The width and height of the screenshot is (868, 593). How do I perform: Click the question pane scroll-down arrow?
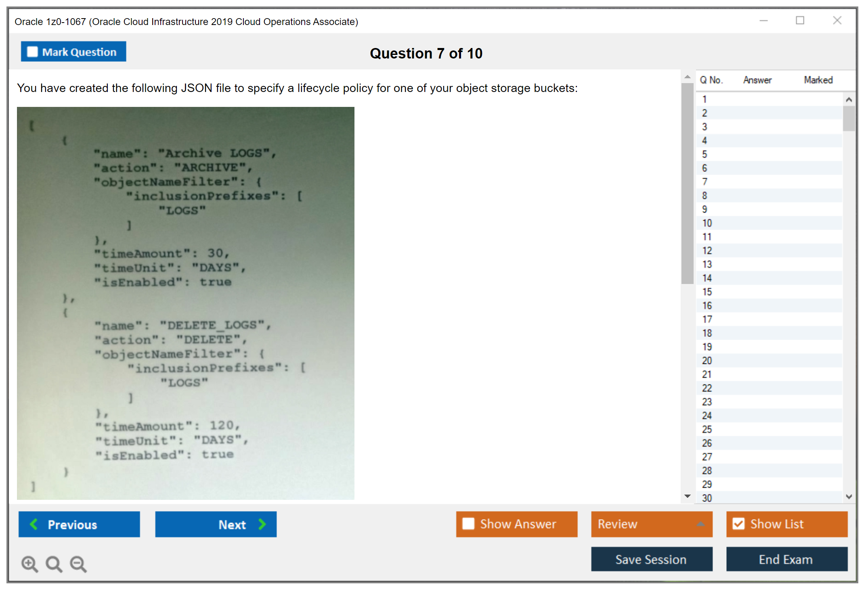tap(688, 496)
